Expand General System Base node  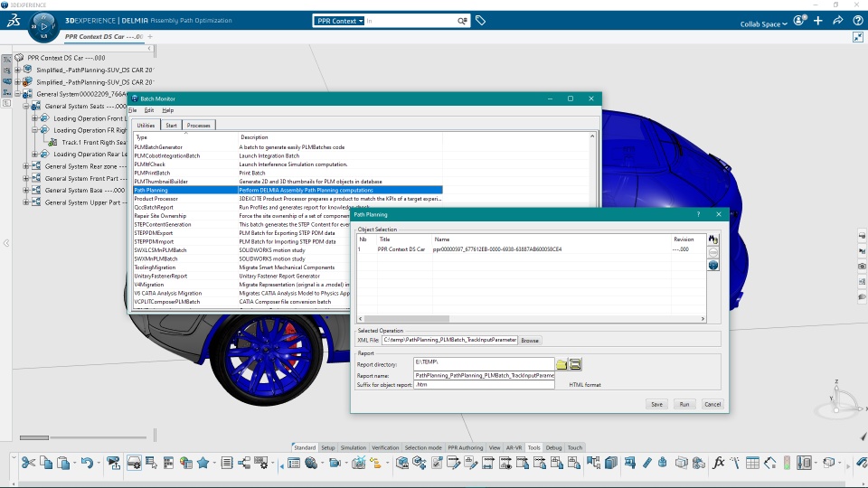pos(25,190)
